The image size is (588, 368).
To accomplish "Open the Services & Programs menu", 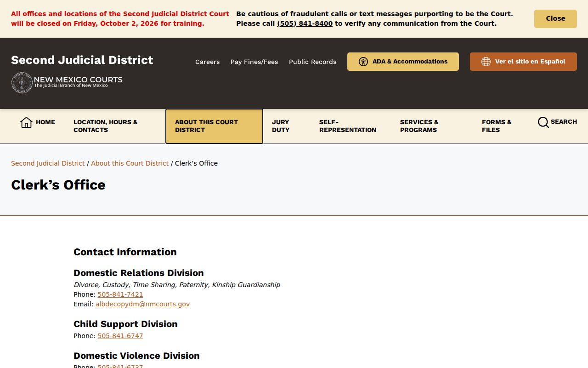I will pyautogui.click(x=419, y=126).
